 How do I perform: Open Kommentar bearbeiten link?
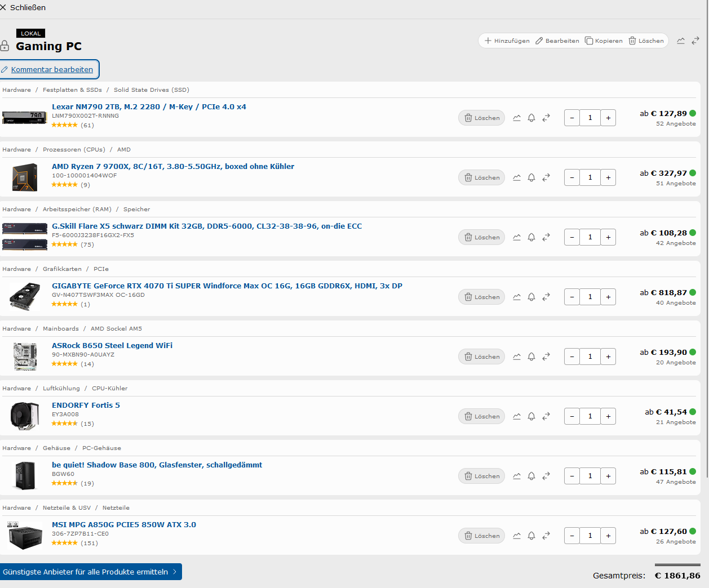pyautogui.click(x=52, y=69)
